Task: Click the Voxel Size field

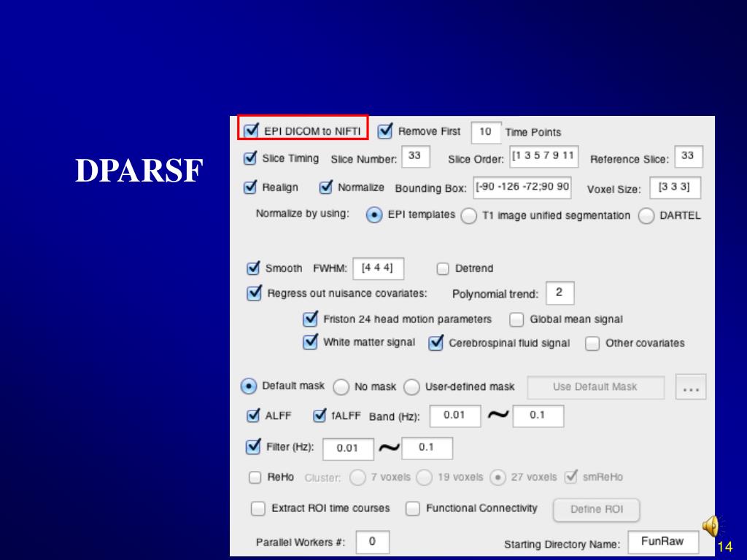Action: pyautogui.click(x=675, y=187)
